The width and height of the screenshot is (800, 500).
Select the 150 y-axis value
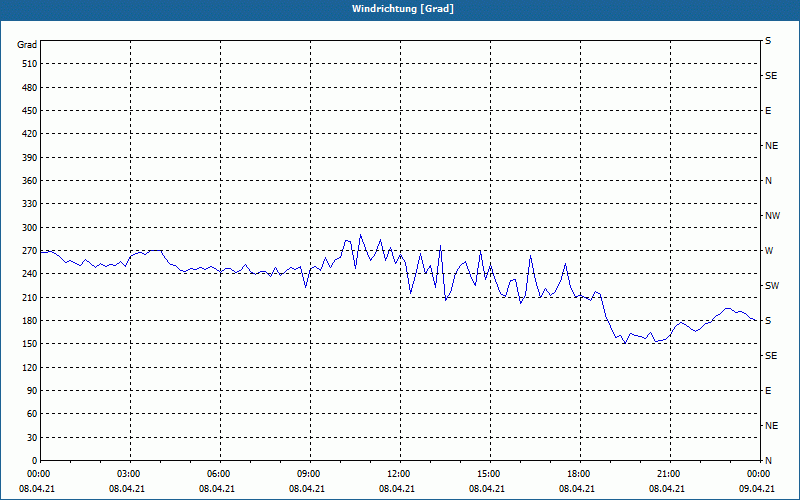click(30, 344)
